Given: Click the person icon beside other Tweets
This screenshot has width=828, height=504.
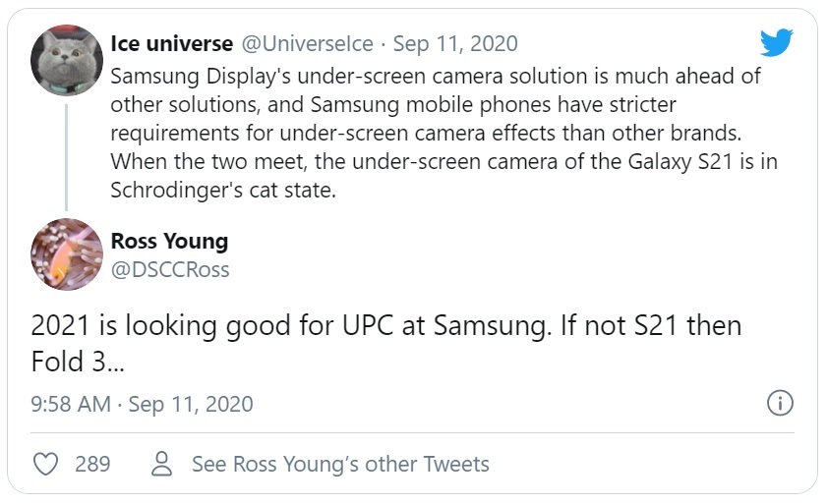Looking at the screenshot, I should [x=164, y=464].
